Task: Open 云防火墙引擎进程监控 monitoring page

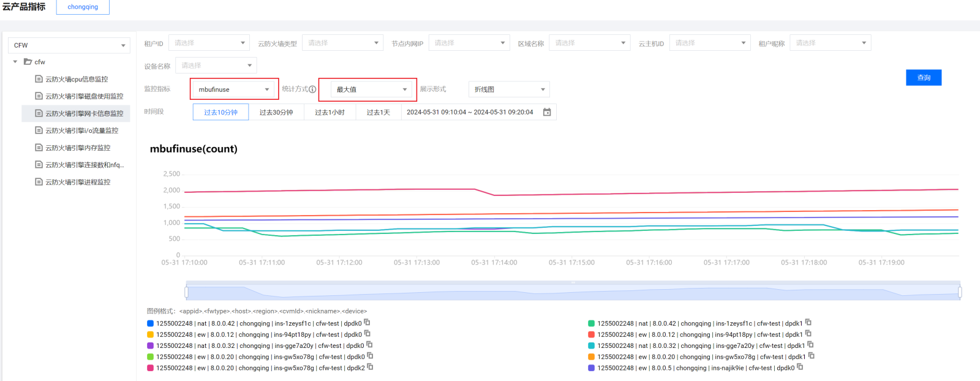Action: tap(78, 182)
